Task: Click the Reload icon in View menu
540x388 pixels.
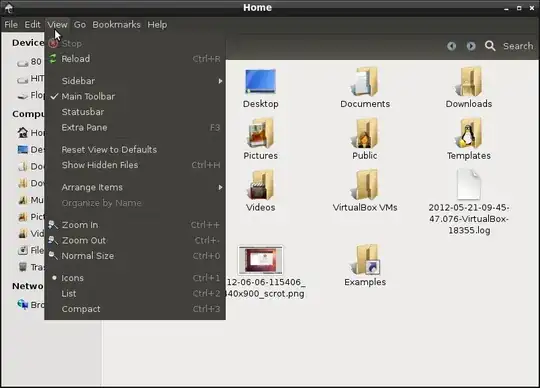Action: (53, 59)
